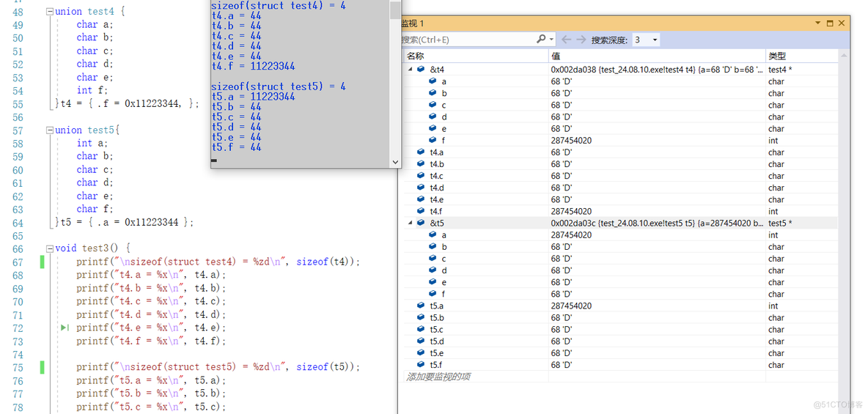Click the variable icon beside t4.f
Image resolution: width=868 pixels, height=414 pixels.
pyautogui.click(x=421, y=212)
